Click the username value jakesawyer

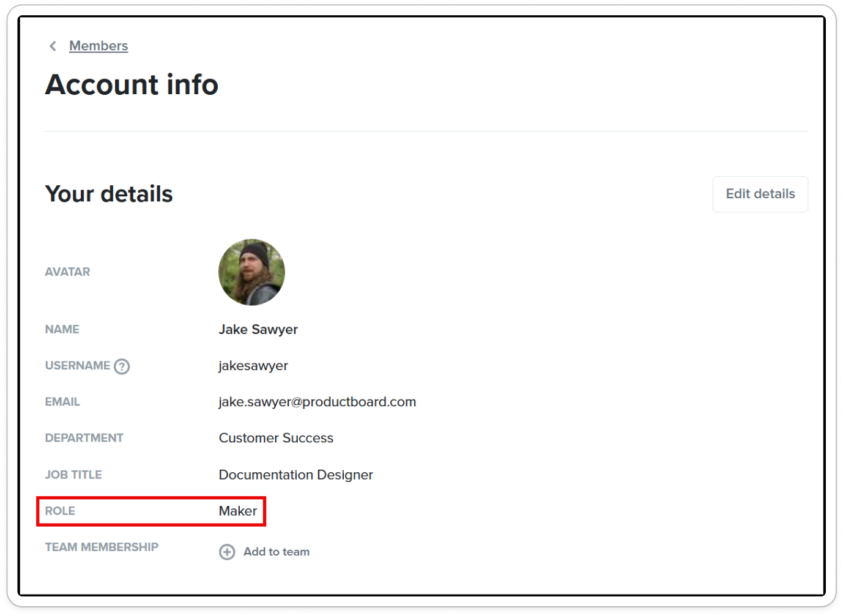253,366
